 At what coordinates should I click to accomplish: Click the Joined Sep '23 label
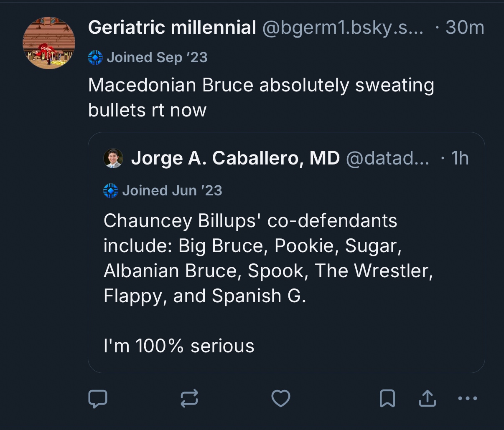[x=157, y=57]
